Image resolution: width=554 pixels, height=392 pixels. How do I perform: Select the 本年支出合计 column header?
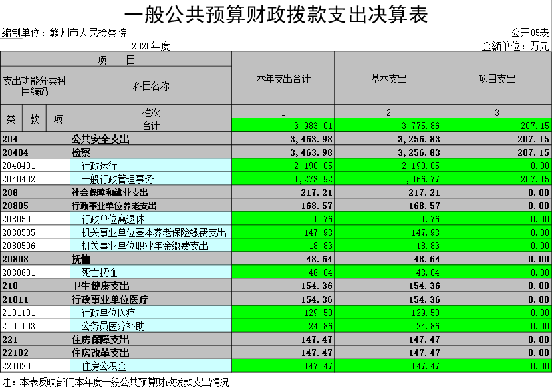283,78
